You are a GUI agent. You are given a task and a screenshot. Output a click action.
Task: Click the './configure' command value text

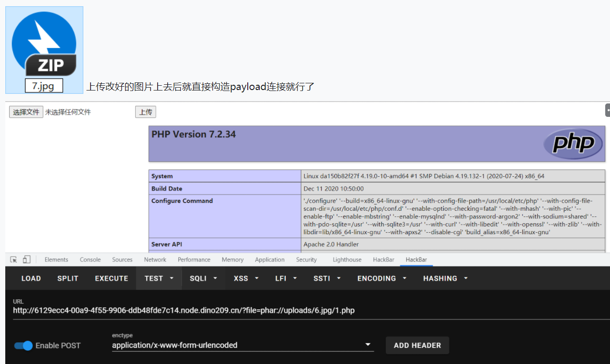[x=452, y=216]
